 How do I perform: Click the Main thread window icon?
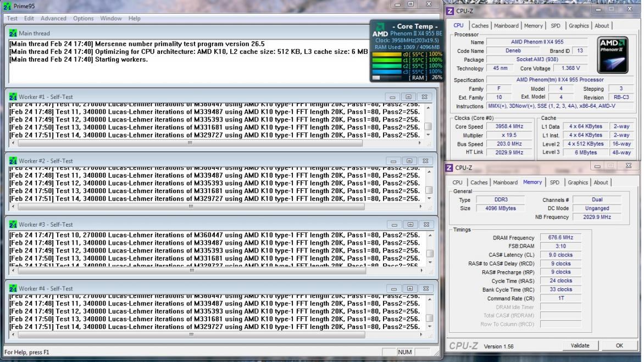(x=13, y=33)
